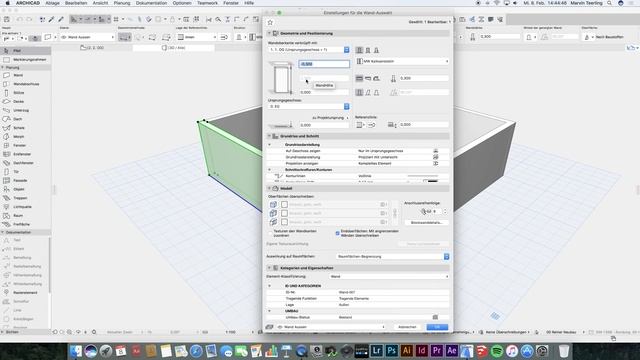Select the Freifläche mesh tool

pos(25,224)
